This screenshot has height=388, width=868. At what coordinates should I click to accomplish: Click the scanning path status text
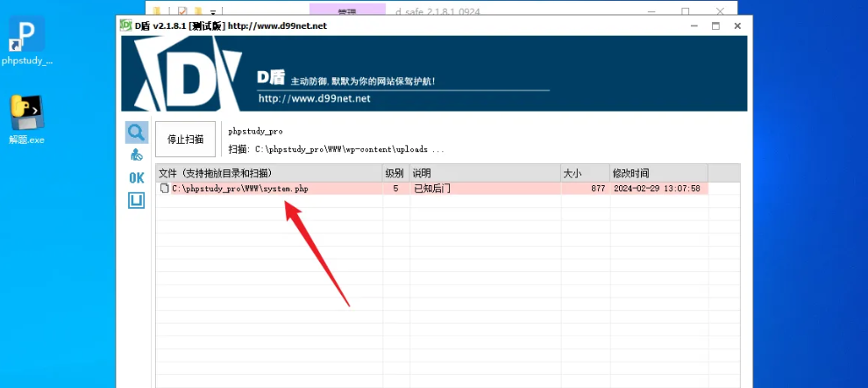336,149
